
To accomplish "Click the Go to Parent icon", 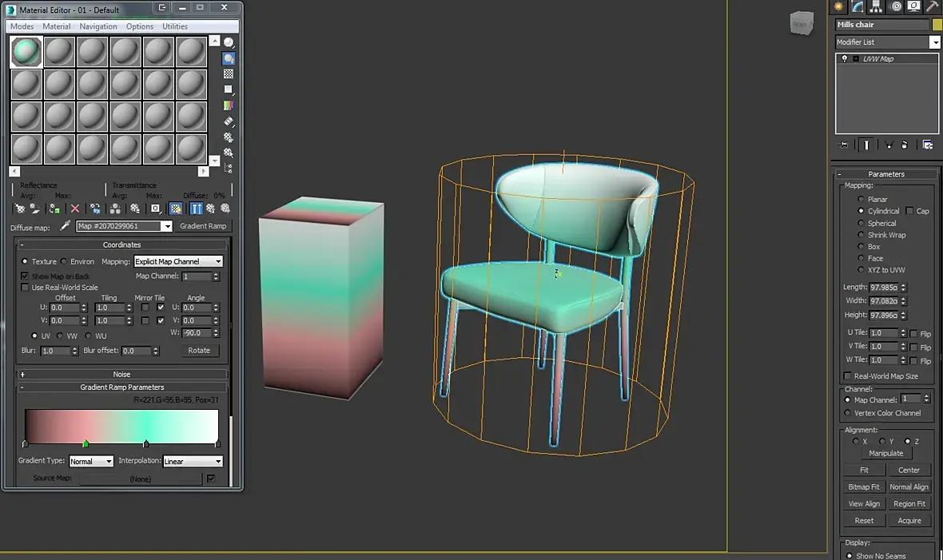I will (210, 209).
